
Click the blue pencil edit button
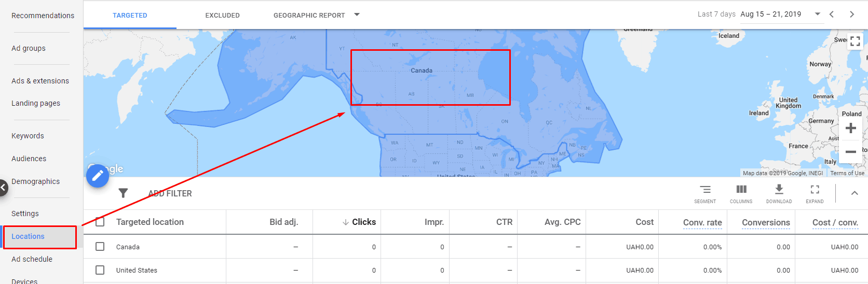[x=98, y=176]
